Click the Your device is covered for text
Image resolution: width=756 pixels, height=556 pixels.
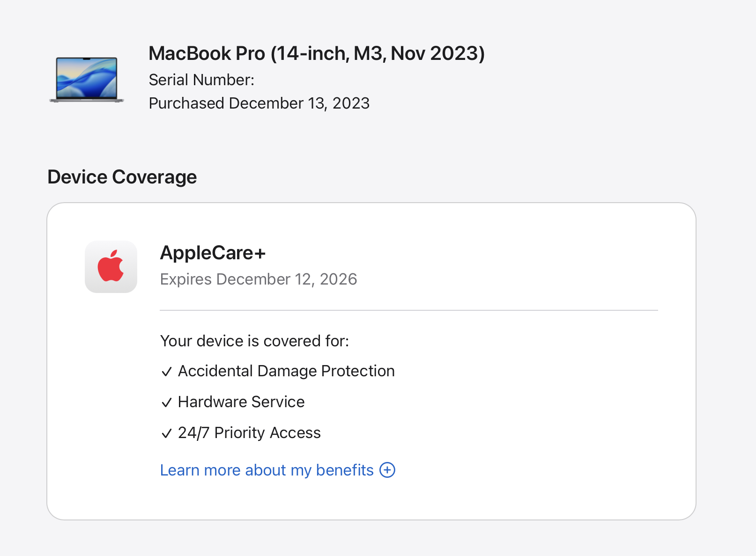[255, 341]
